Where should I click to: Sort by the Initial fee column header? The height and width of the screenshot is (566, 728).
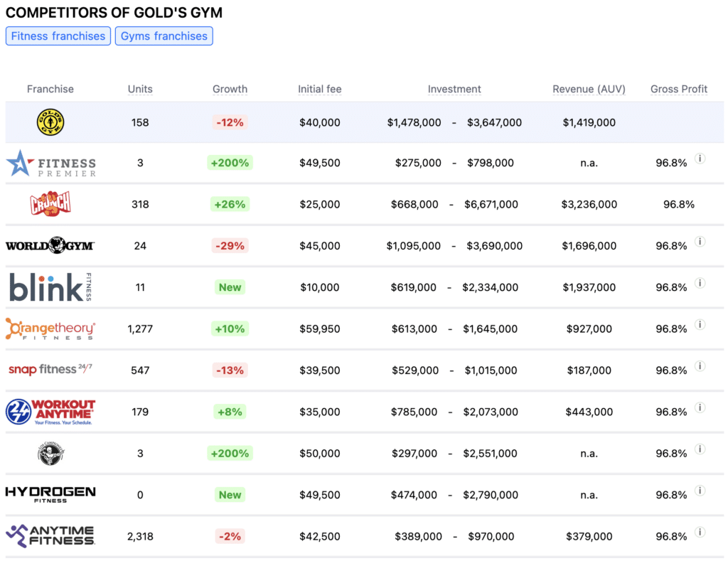coord(319,89)
